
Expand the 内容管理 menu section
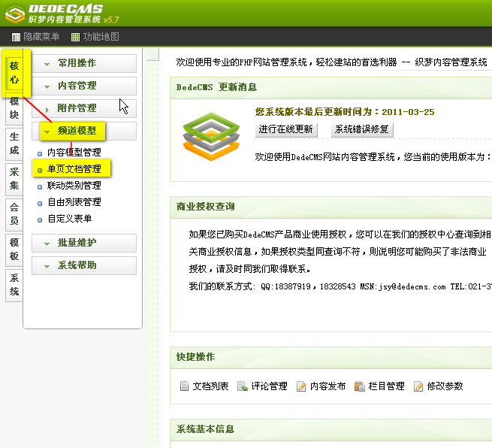point(84,86)
